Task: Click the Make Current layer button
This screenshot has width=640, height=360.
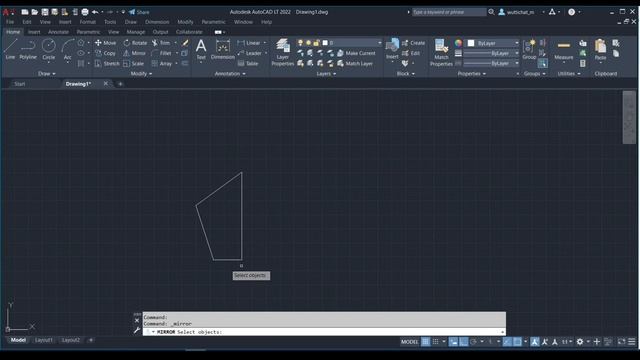Action: click(356, 53)
